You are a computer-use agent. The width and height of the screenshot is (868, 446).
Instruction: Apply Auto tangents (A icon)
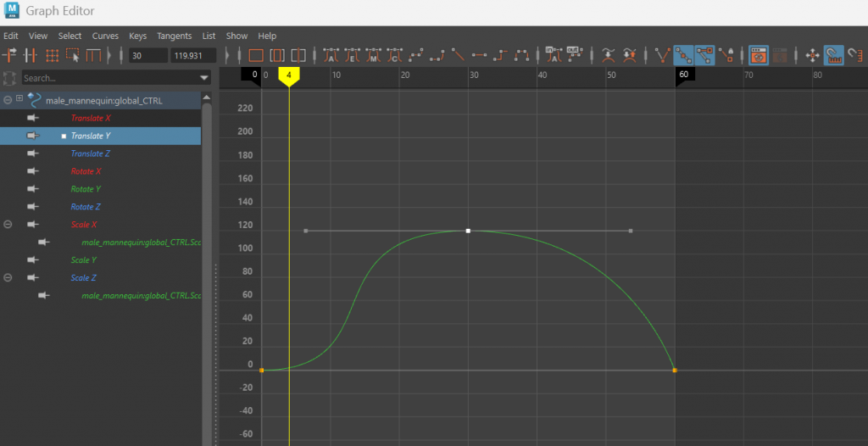point(331,55)
